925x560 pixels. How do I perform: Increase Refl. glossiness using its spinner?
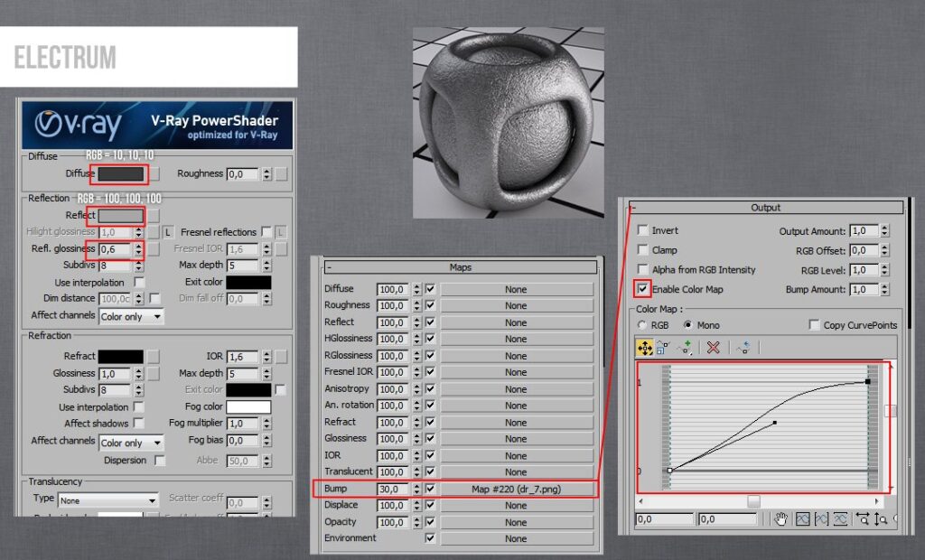138,246
